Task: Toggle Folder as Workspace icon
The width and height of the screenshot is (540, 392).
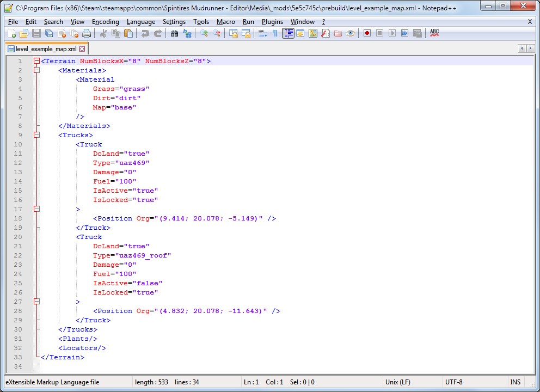Action: click(x=338, y=33)
